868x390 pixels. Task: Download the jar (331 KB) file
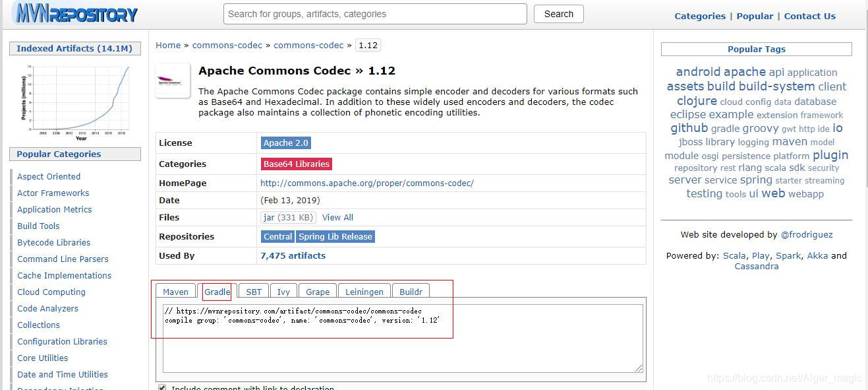click(x=288, y=217)
